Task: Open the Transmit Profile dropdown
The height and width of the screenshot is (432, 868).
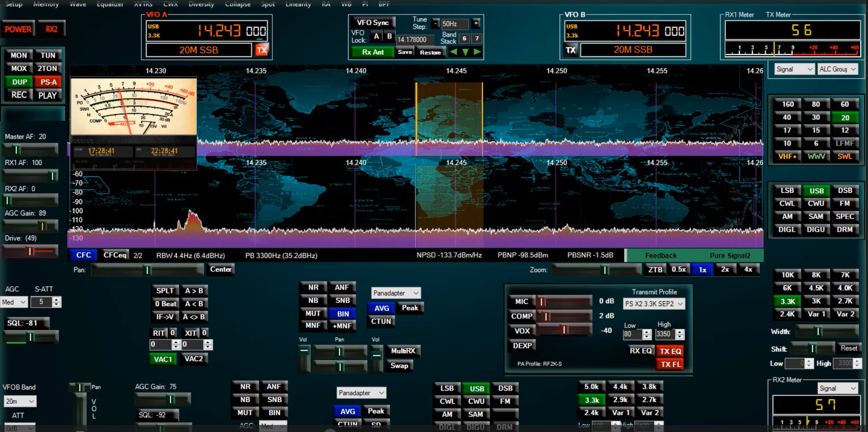Action: coord(653,304)
